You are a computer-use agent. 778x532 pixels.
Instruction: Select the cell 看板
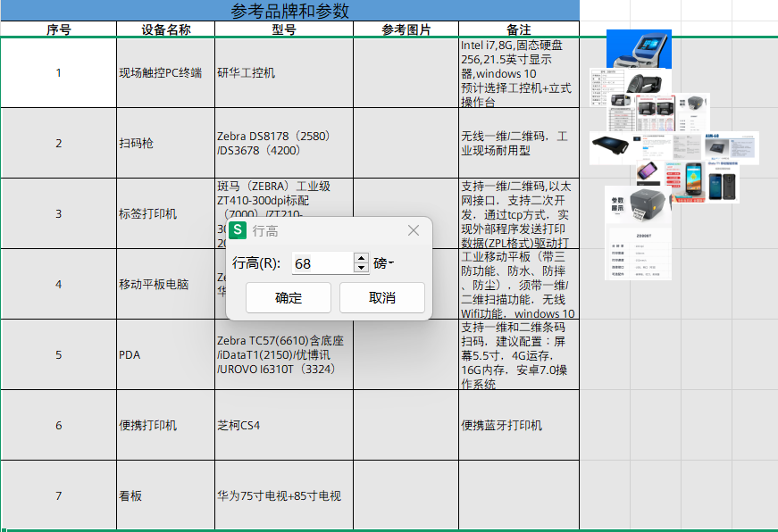(166, 495)
